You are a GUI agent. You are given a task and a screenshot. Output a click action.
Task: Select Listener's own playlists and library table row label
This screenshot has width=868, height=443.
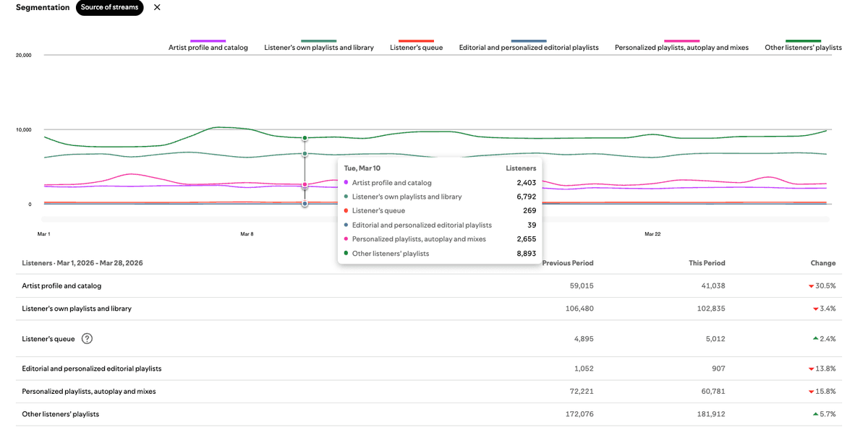pos(77,309)
